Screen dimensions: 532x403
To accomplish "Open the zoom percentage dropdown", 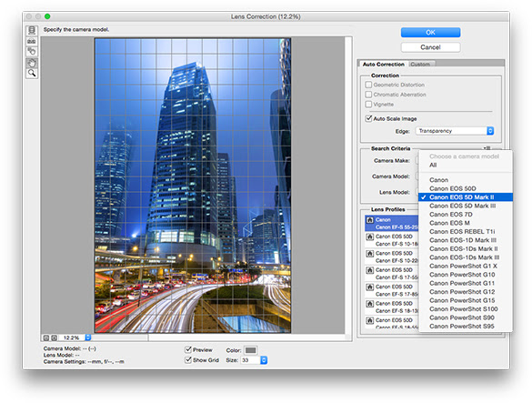I will pos(88,338).
